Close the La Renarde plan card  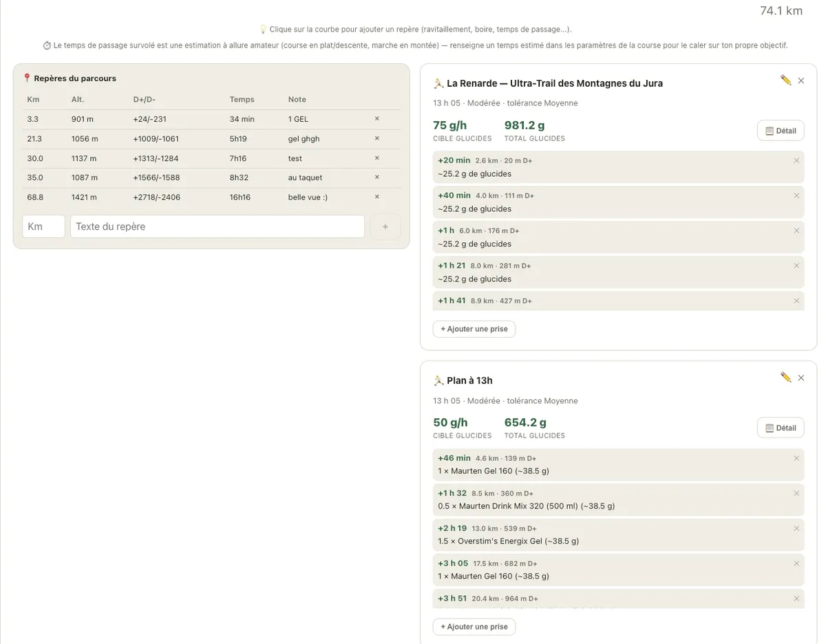(x=801, y=80)
